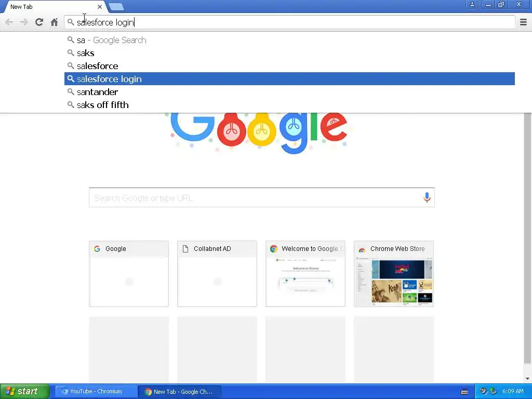Choose 'sa - Google Search' suggestion

click(289, 40)
